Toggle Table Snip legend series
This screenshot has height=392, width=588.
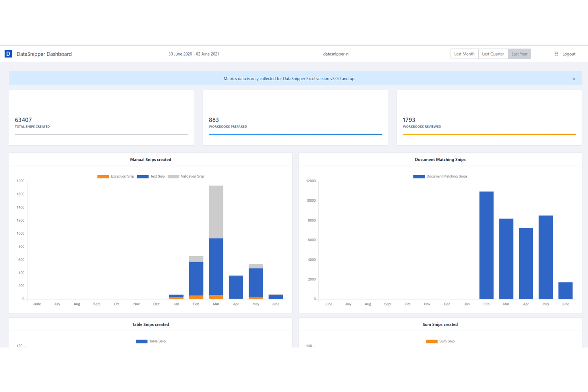tap(151, 341)
